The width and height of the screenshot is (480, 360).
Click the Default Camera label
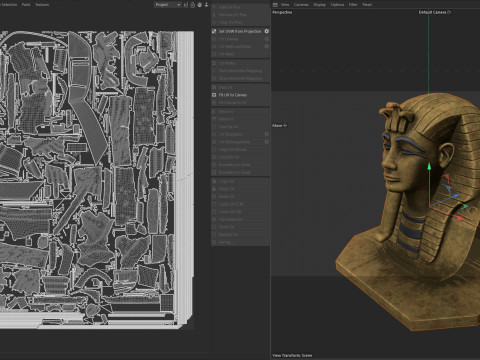432,12
